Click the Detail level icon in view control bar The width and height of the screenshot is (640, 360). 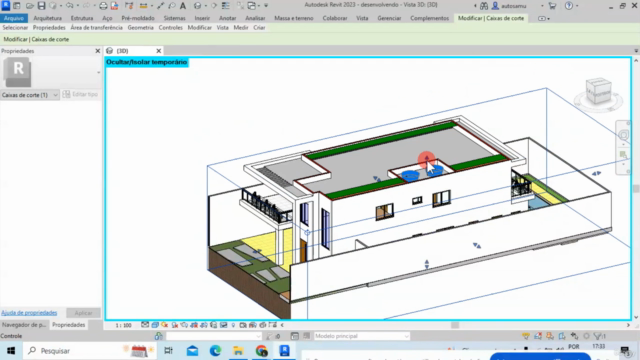[x=145, y=325]
